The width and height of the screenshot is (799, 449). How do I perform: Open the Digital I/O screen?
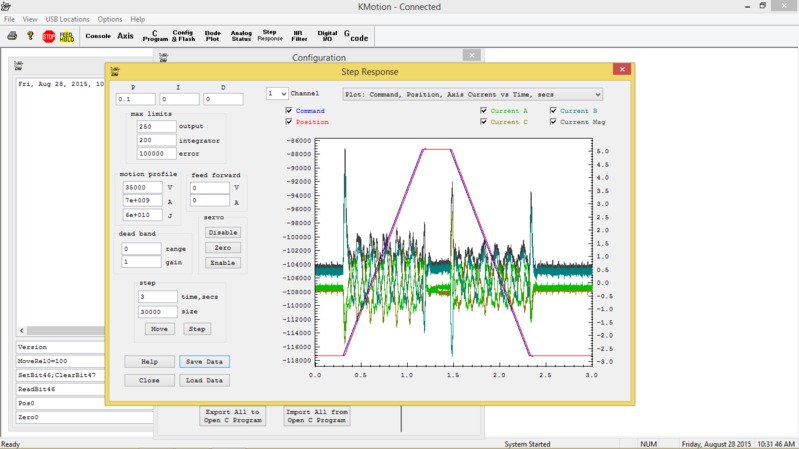pos(327,36)
